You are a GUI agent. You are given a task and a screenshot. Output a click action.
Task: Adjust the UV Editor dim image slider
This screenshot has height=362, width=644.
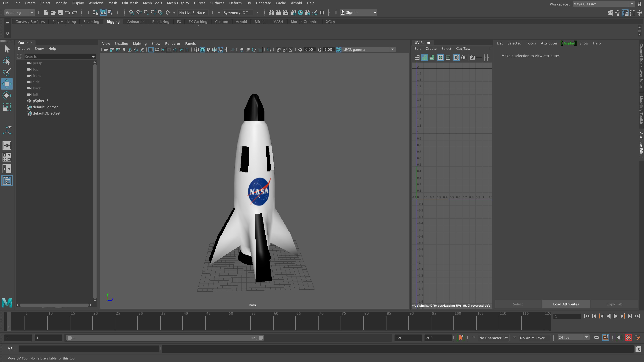479,58
